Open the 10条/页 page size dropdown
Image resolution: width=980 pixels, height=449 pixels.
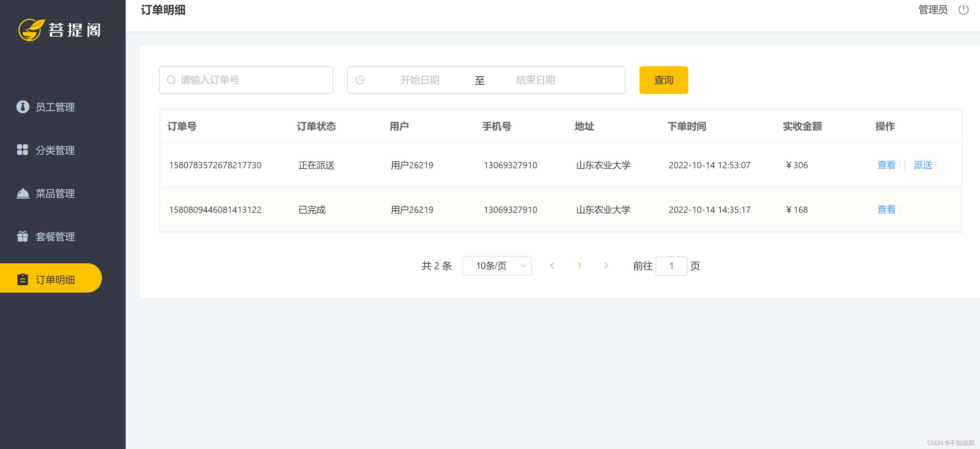496,265
